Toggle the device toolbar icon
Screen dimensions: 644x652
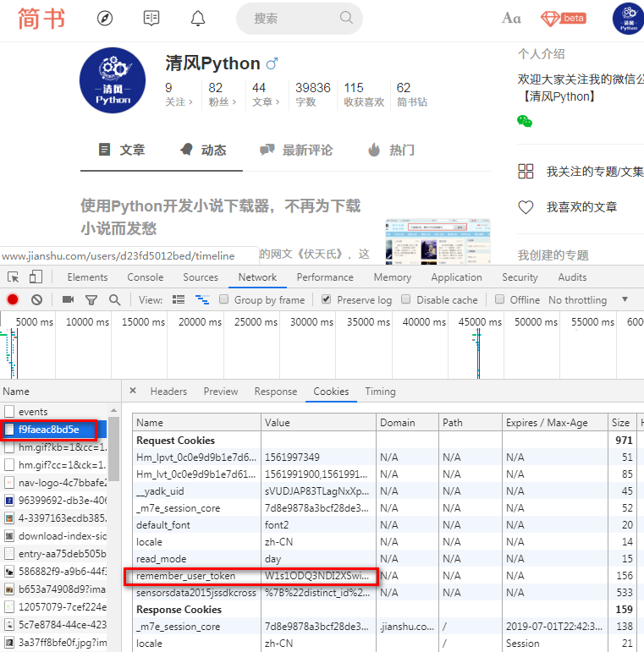tap(36, 277)
